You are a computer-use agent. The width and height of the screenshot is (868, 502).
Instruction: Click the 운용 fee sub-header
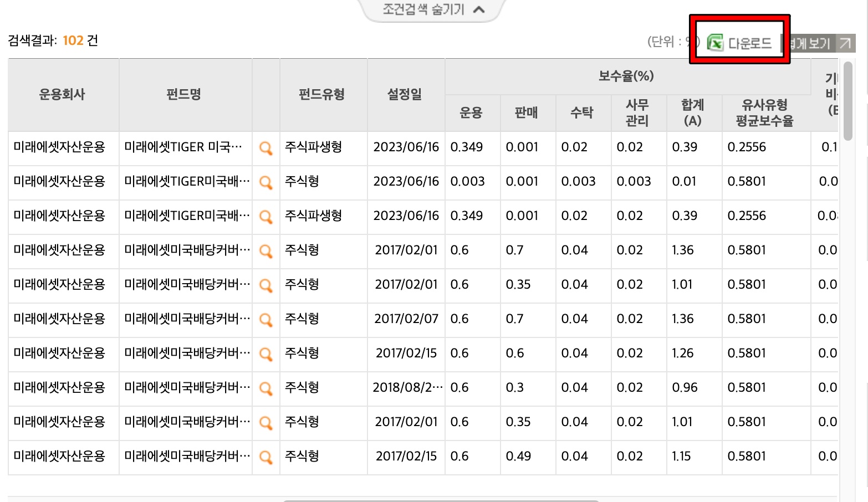point(472,113)
